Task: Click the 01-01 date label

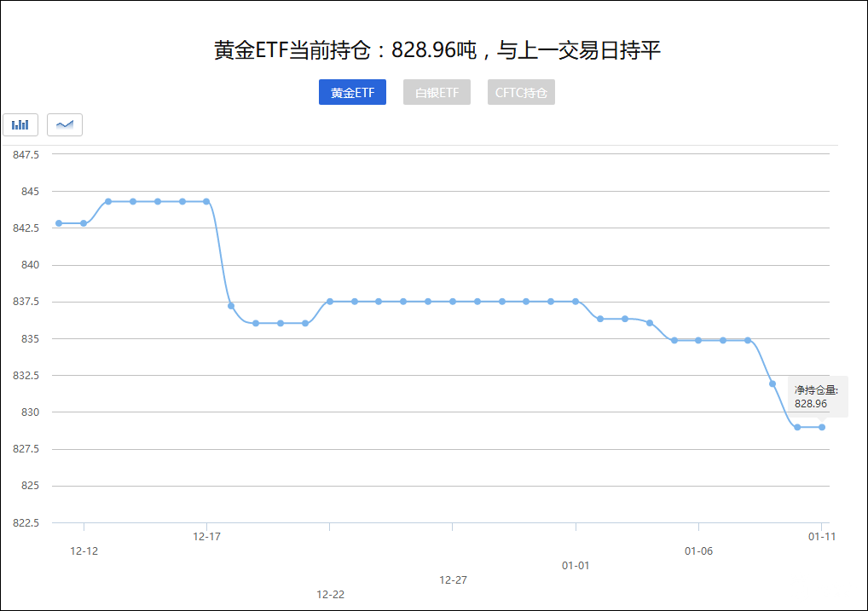Action: point(575,564)
